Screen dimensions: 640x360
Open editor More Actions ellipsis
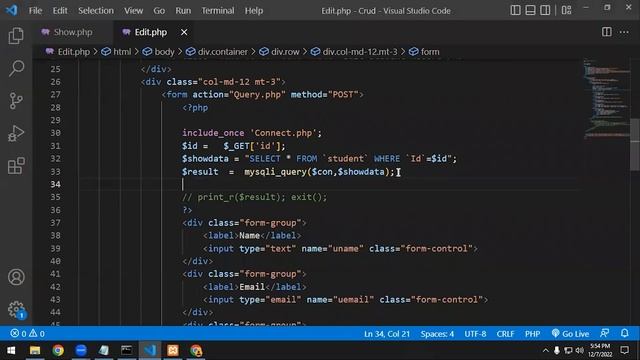point(624,32)
